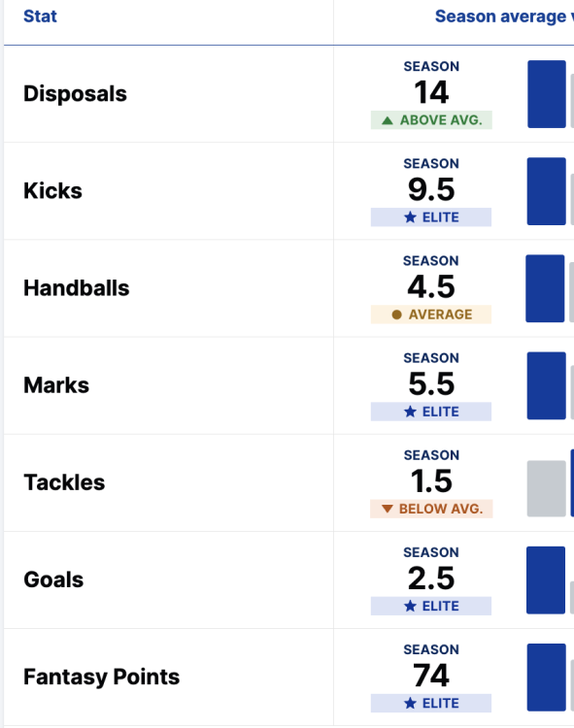This screenshot has width=574, height=728.
Task: Click the Goals season value 2.5
Action: click(431, 579)
